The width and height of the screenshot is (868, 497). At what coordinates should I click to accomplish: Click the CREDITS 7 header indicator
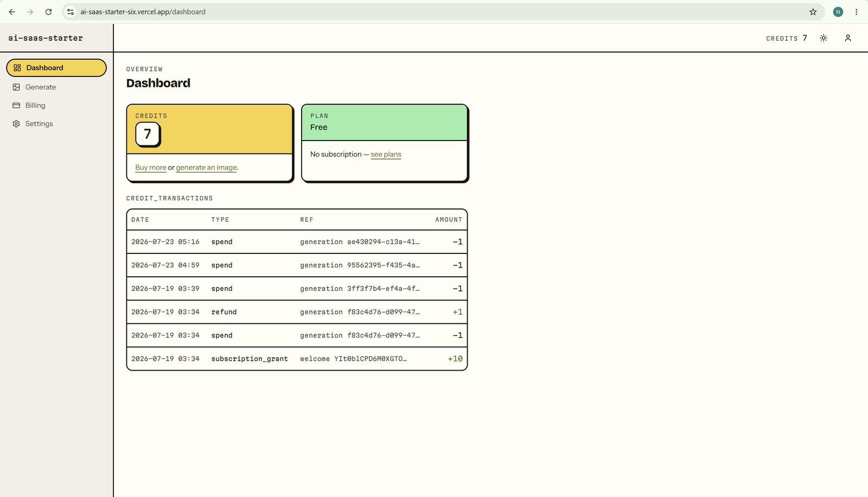786,38
